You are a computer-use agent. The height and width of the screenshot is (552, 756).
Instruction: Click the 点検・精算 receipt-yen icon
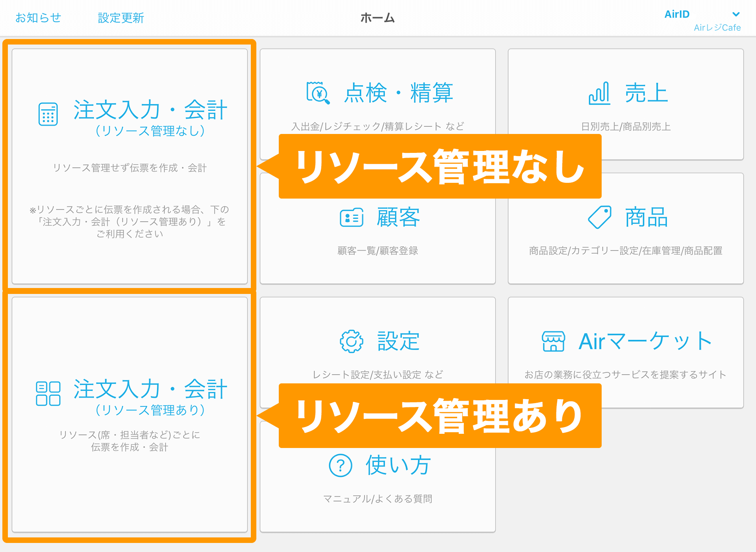(318, 93)
